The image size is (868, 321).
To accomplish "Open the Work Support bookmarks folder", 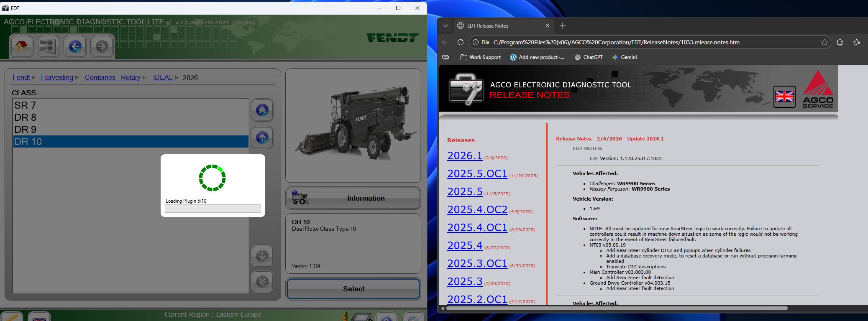I will 481,57.
